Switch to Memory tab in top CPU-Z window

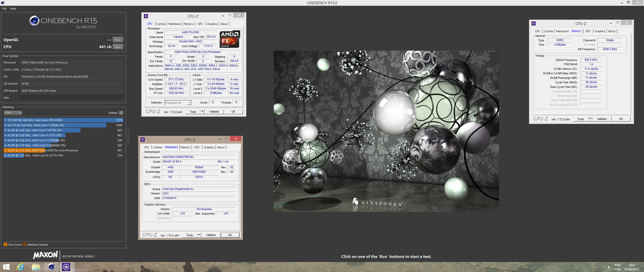pos(189,24)
